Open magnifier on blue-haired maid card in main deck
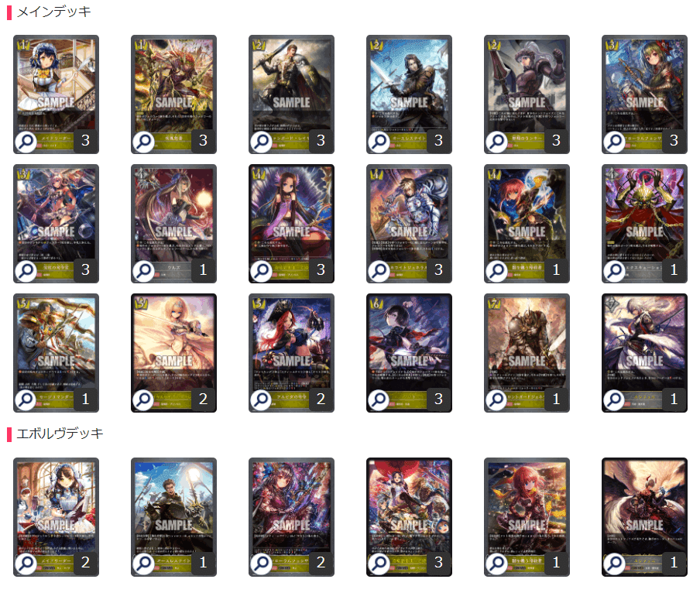Screen dimensions: 700x593 [x=26, y=142]
